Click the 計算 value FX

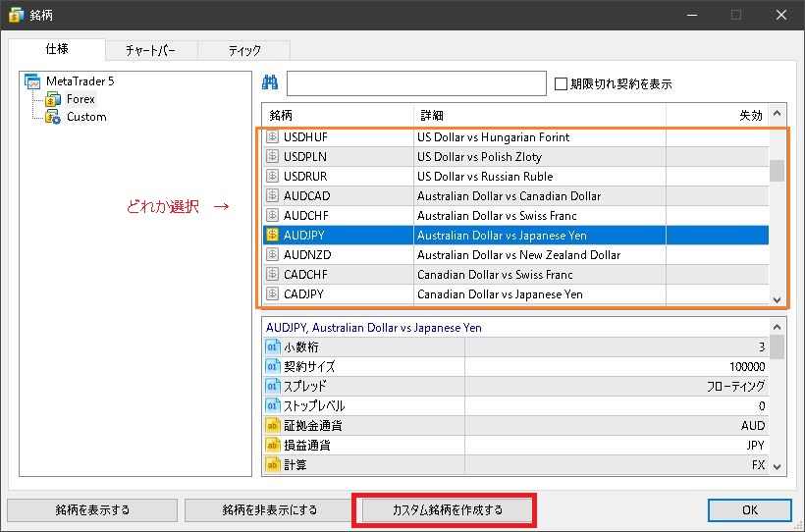(x=758, y=464)
